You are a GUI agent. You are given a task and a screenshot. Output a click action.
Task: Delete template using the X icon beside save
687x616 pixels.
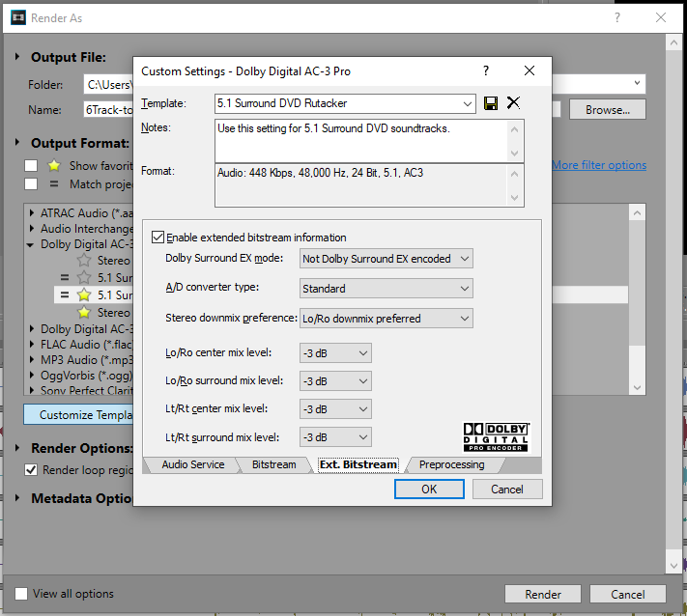pos(513,103)
